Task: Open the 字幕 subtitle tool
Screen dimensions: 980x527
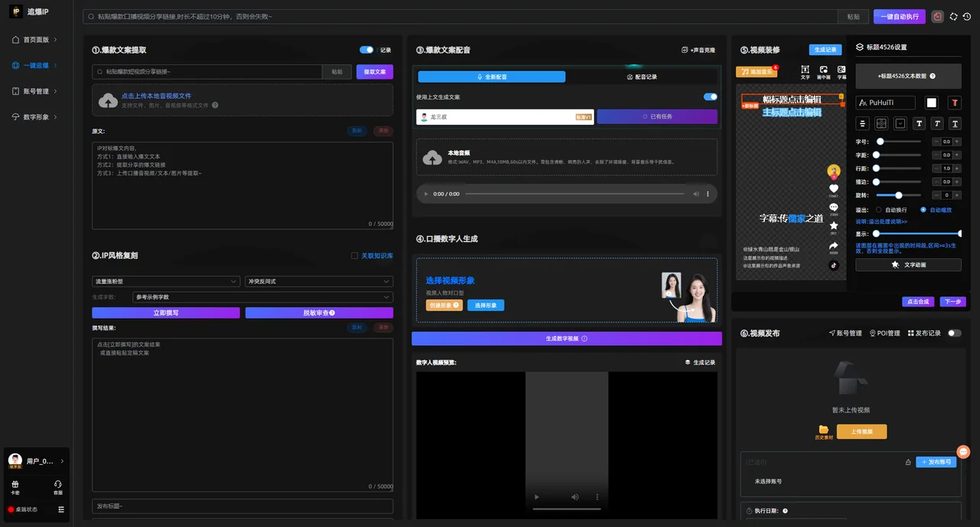Action: pos(841,73)
